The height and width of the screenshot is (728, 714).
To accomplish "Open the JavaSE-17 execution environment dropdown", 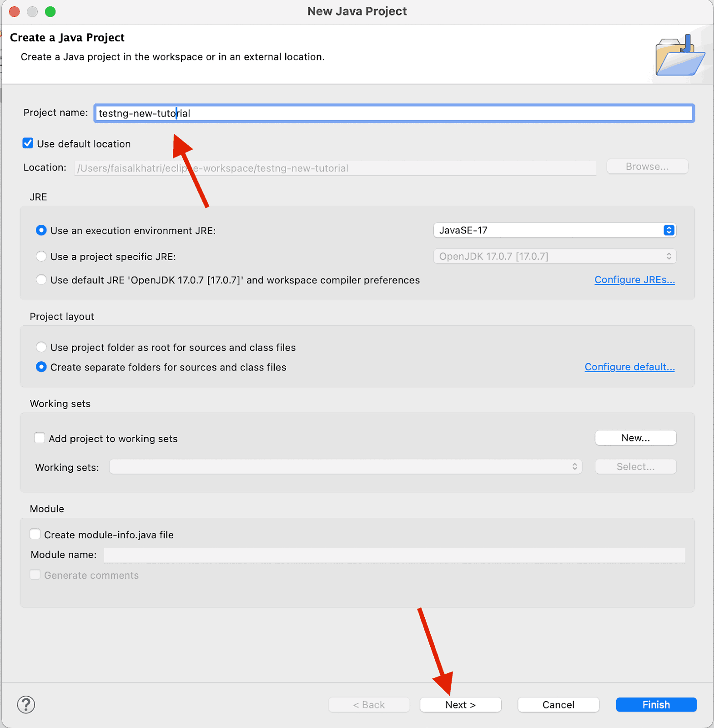I will click(555, 230).
